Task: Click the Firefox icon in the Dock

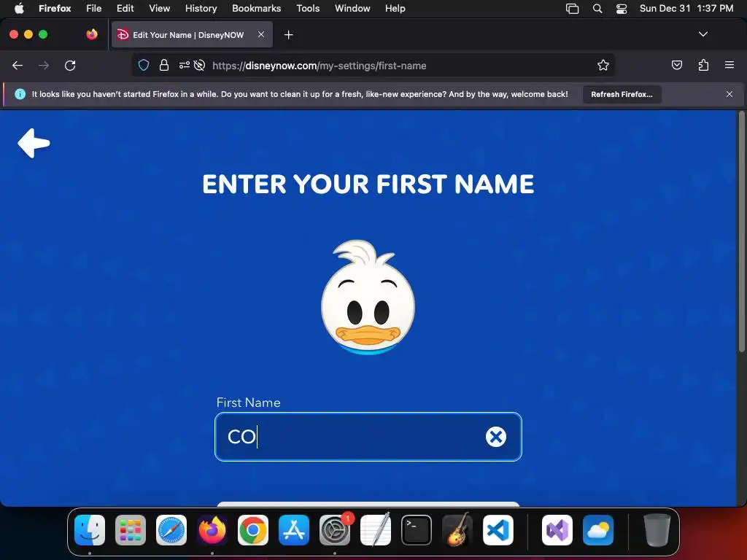Action: pos(212,530)
